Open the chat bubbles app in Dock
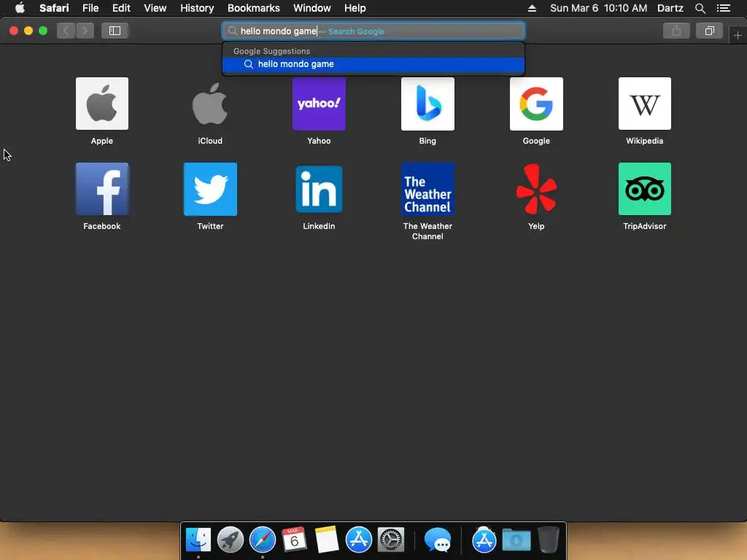 tap(438, 540)
